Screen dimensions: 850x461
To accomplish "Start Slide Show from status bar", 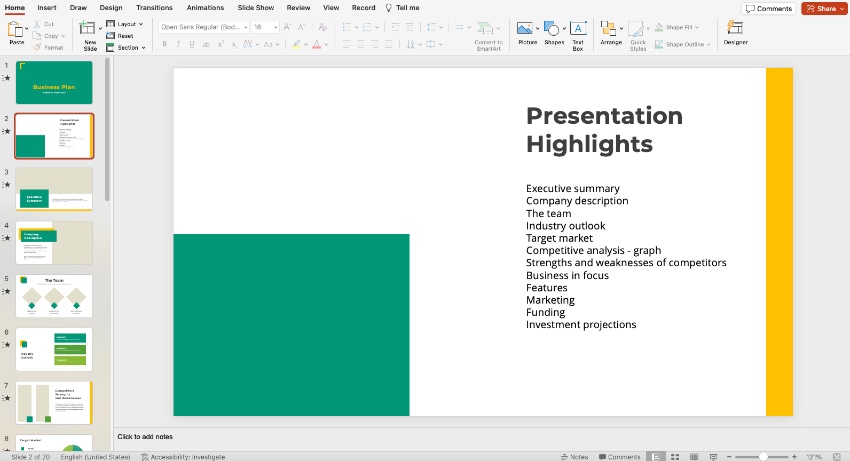I will tap(713, 457).
